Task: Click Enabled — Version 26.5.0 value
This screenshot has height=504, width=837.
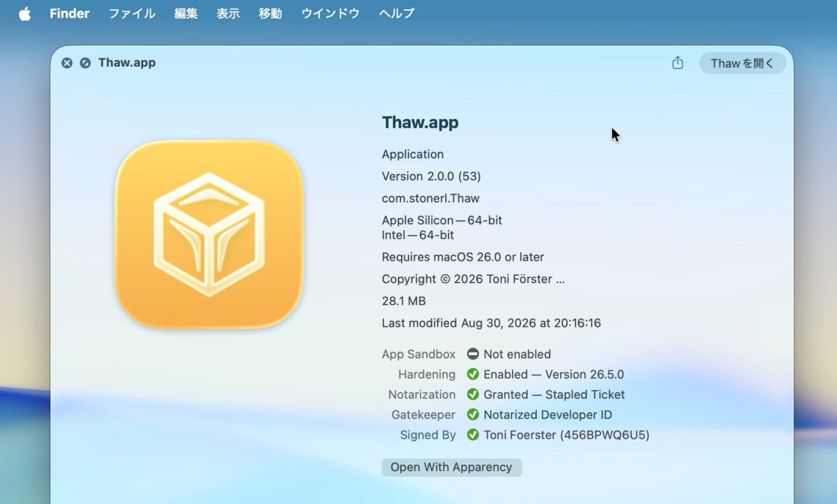Action: pyautogui.click(x=554, y=375)
